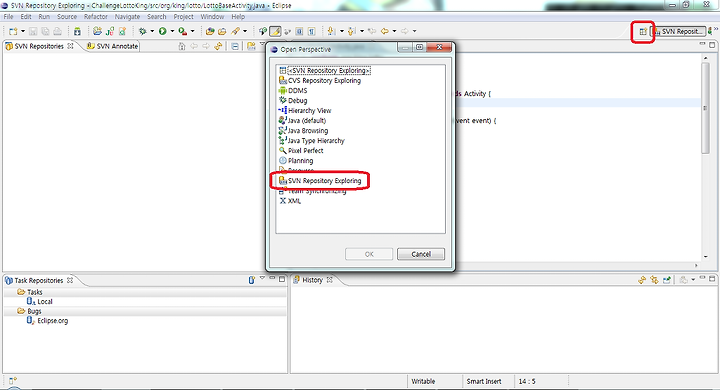Select Hierarchy View perspective
This screenshot has height=390, width=720.
(x=305, y=111)
